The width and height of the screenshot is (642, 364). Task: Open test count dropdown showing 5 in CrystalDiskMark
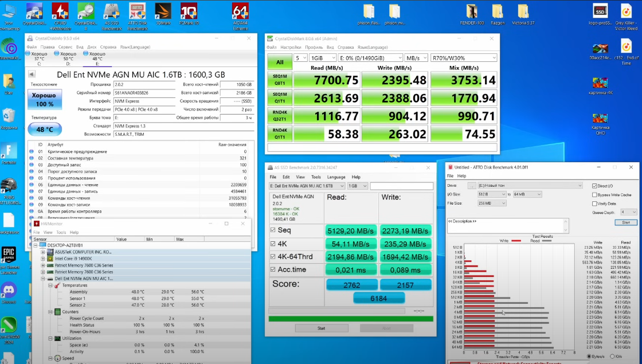click(x=300, y=58)
